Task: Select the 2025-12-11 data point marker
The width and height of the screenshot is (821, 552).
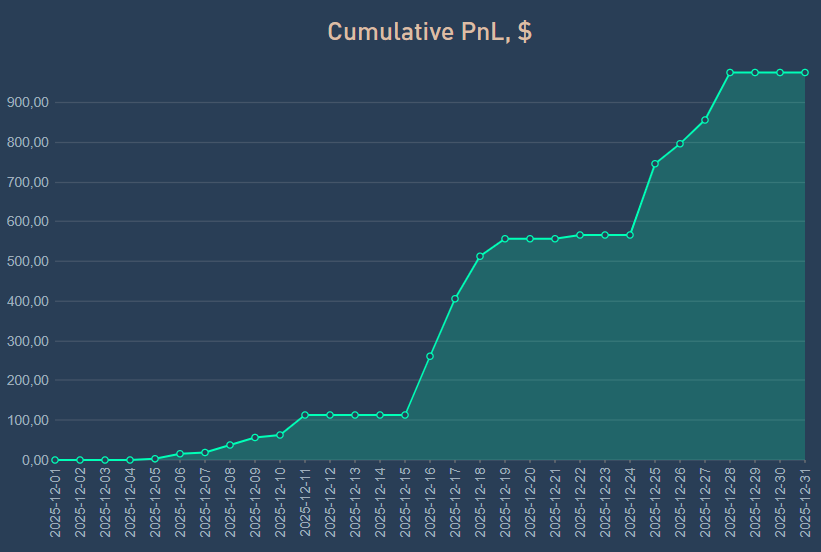Action: pos(305,415)
